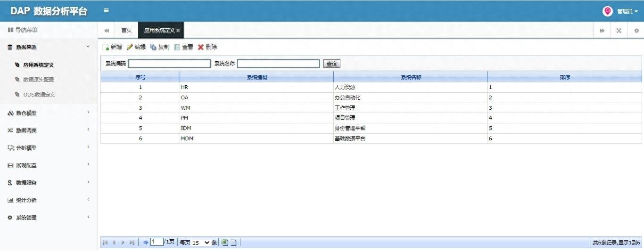644x251 pixels.
Task: Click the 数合模型 sidebar icon
Action: [x=10, y=113]
